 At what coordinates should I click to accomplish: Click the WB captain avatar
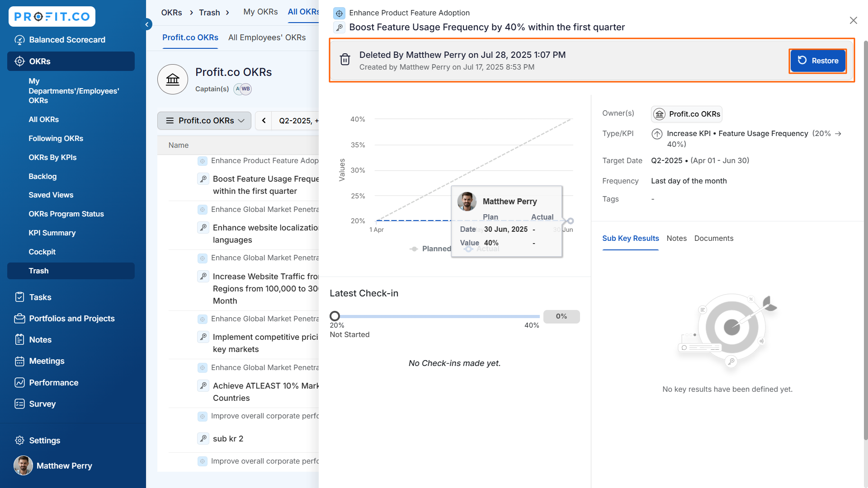coord(245,89)
